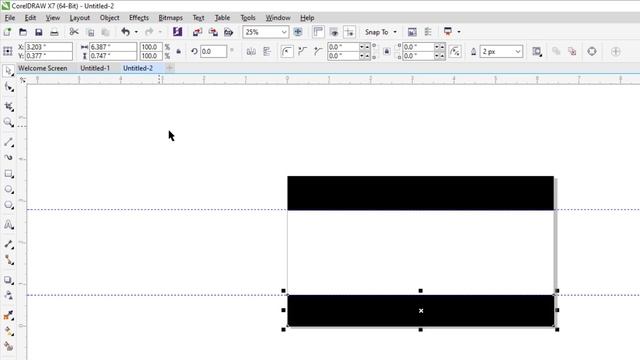Toggle show guidelines

point(349,32)
